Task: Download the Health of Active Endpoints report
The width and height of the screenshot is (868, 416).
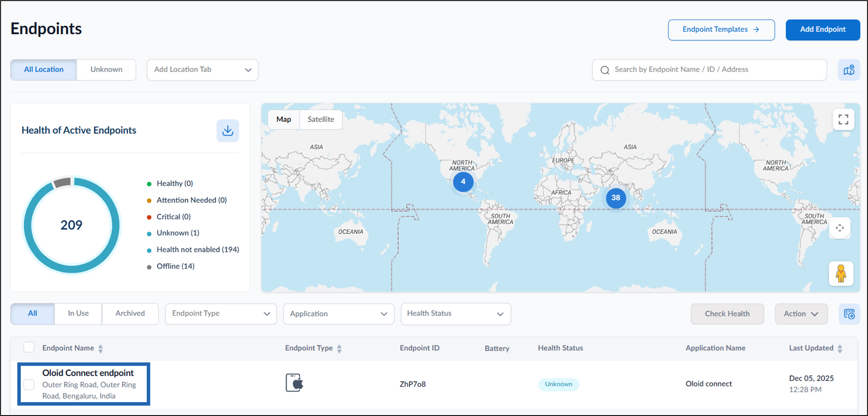Action: point(228,131)
